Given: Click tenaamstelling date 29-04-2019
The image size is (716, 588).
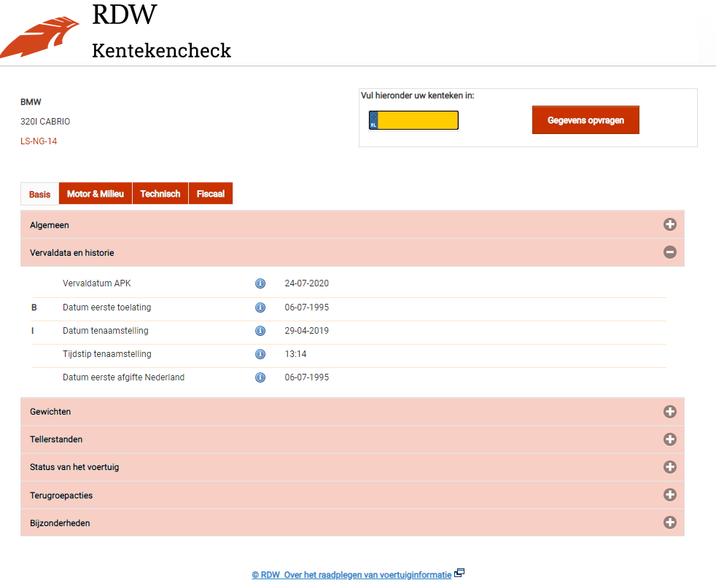Looking at the screenshot, I should click(x=307, y=331).
